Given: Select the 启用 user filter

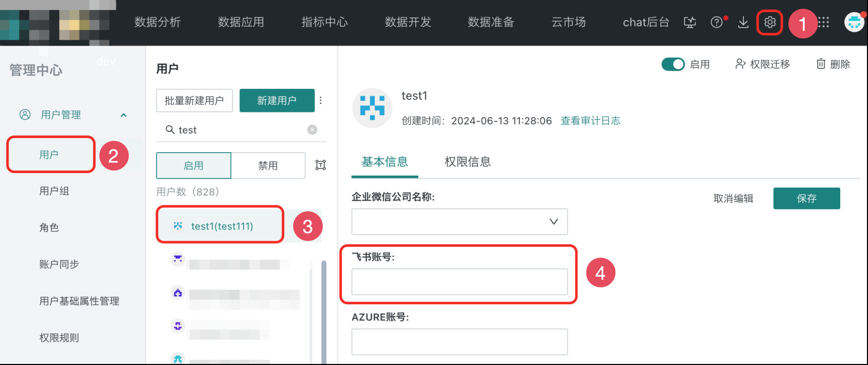Looking at the screenshot, I should pyautogui.click(x=194, y=166).
